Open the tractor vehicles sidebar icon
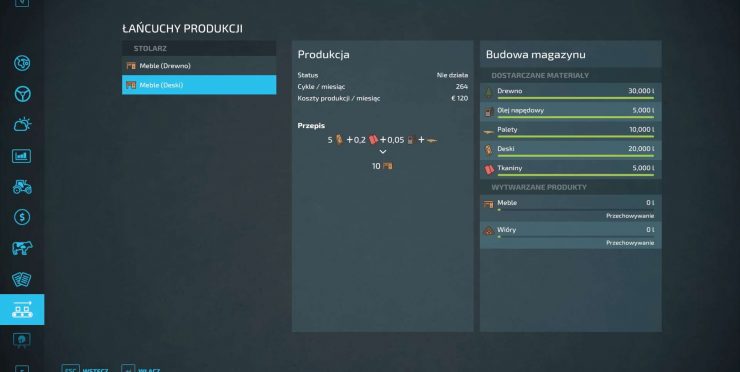The image size is (740, 372). [22, 187]
